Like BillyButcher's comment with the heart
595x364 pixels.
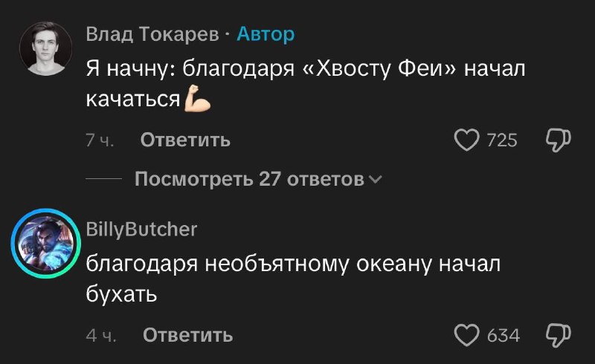point(466,336)
